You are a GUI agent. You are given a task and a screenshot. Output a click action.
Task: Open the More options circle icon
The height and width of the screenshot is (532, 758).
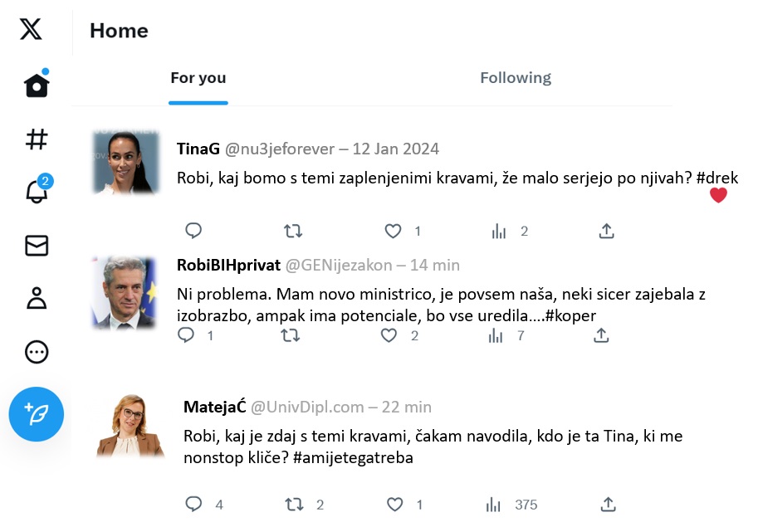37,352
